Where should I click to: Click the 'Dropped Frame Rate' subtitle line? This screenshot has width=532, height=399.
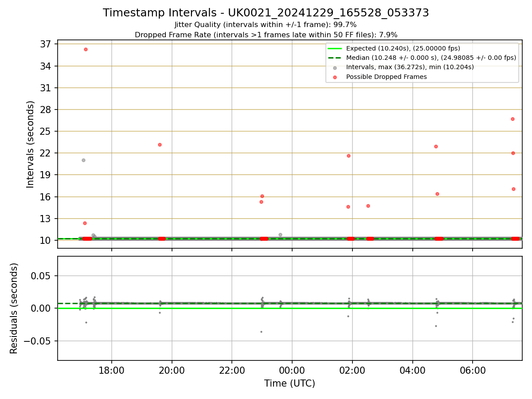(x=266, y=35)
